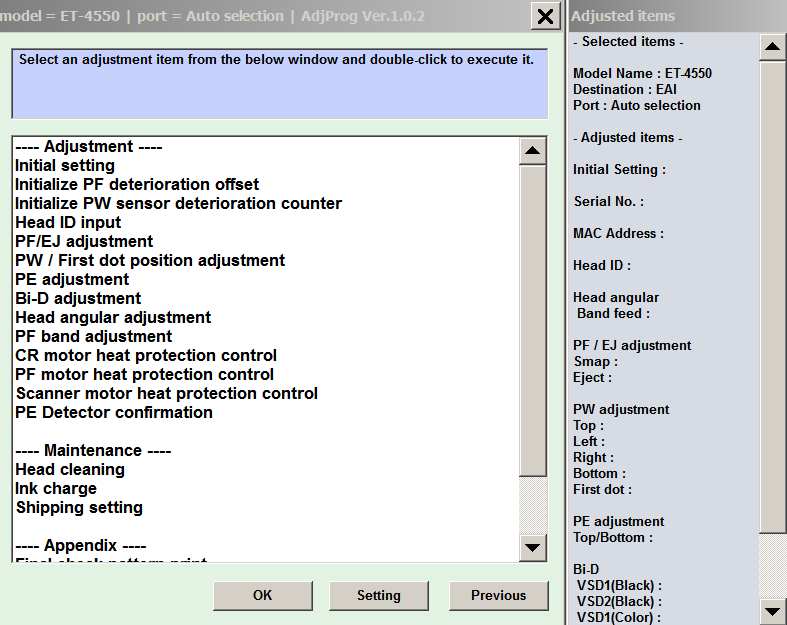Click the VSD1(Black) : entry
This screenshot has height=625, width=787.
coord(619,585)
